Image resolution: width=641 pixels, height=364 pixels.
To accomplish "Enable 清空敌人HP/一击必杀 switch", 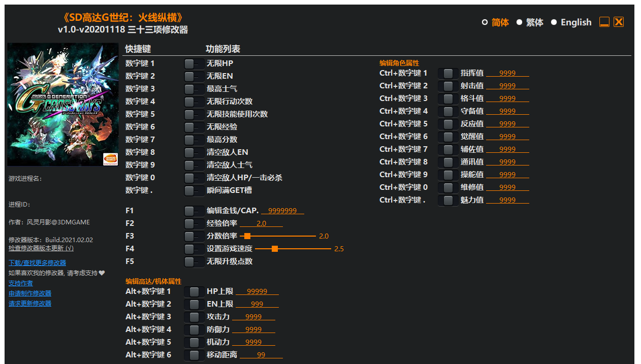I will 194,178.
